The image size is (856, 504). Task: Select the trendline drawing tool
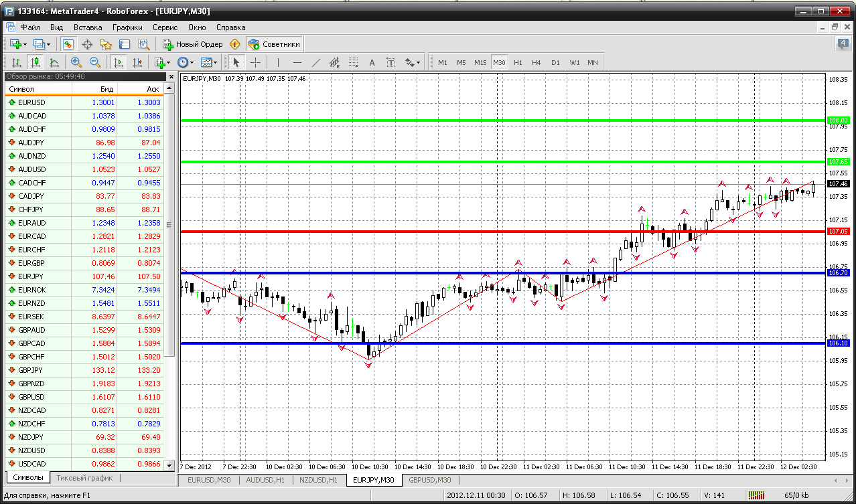[316, 62]
